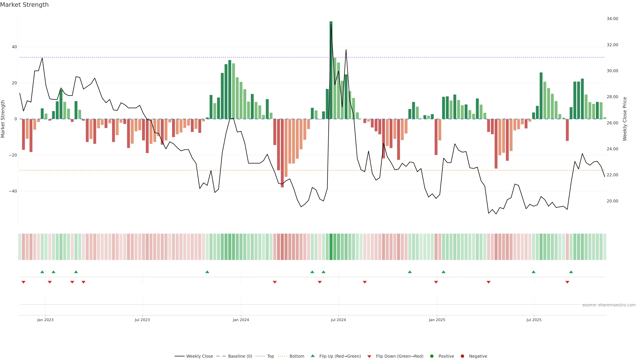Screen dimensions: 644x362
Task: Click the Jul 2025 x-axis label
Action: (x=534, y=320)
